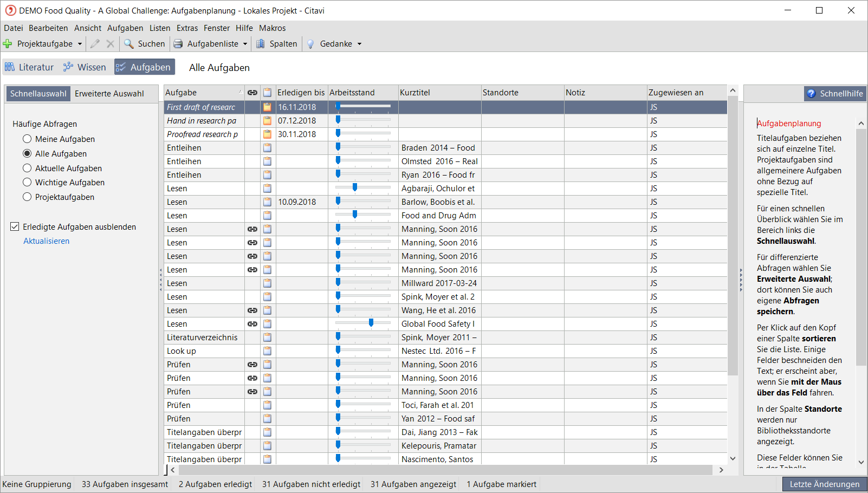Collapse left panel via splitter grip

160,280
